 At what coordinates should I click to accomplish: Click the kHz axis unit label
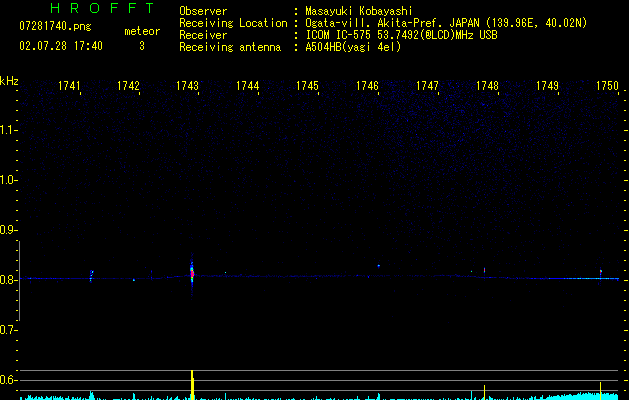9,81
